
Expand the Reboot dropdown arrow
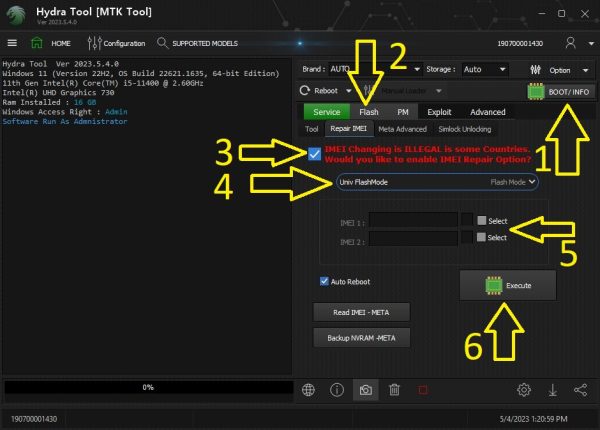(349, 91)
